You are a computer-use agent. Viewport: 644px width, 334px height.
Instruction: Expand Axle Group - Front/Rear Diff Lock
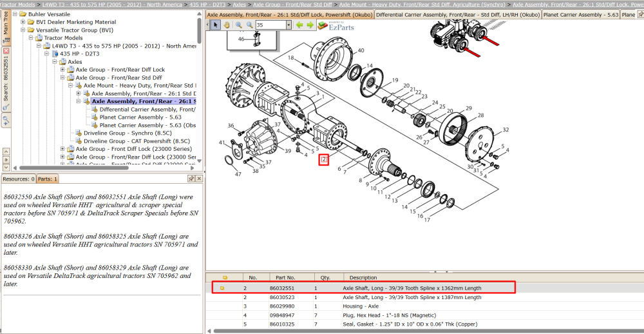coord(62,70)
